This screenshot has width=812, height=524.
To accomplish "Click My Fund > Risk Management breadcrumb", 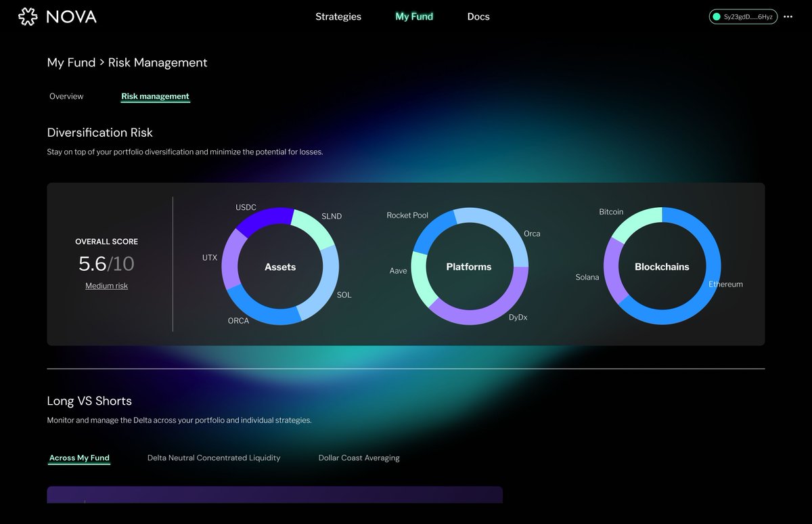I will coord(127,62).
